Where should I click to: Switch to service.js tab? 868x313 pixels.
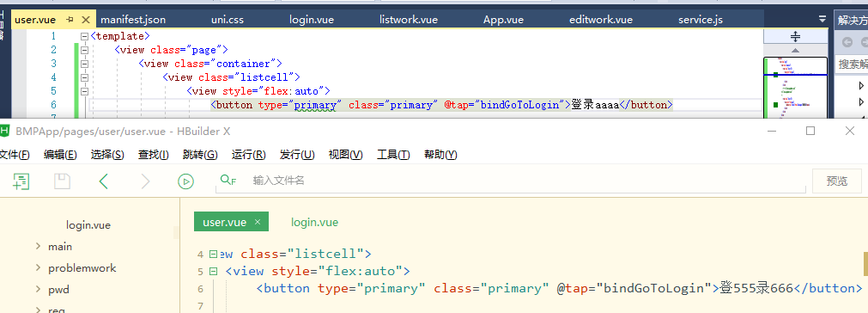(701, 20)
